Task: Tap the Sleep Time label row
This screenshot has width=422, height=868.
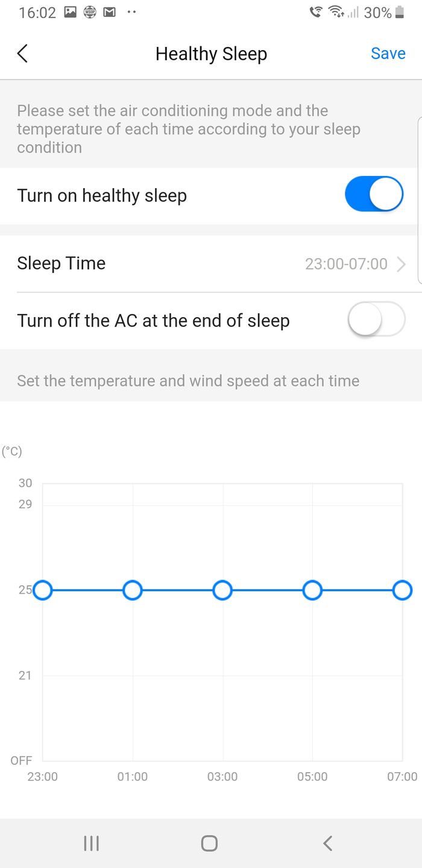Action: (x=61, y=263)
